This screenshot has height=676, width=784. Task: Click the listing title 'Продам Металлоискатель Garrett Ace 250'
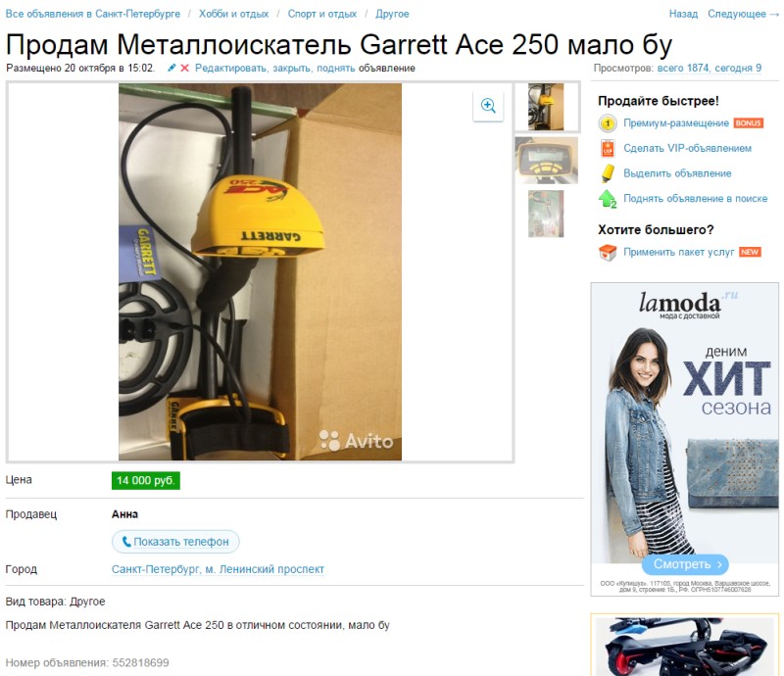pos(338,44)
